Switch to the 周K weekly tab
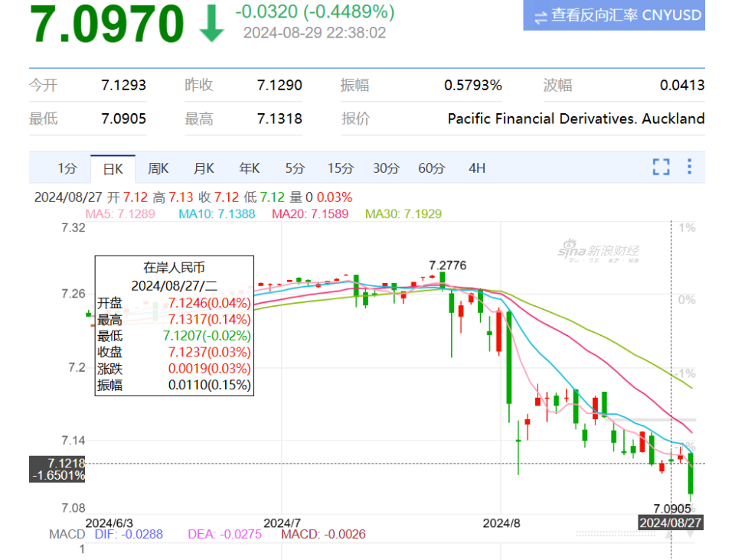Viewport: 735px width, 560px height. 158,168
